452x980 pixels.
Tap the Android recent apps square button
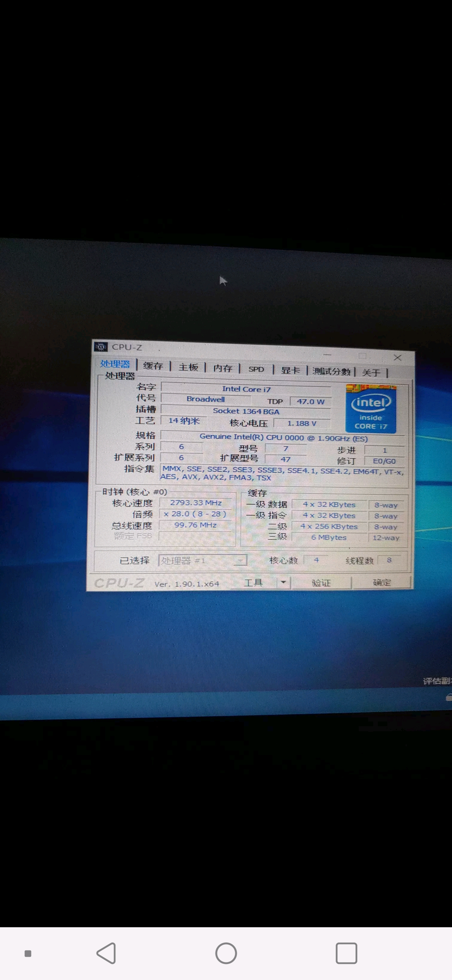(x=346, y=953)
